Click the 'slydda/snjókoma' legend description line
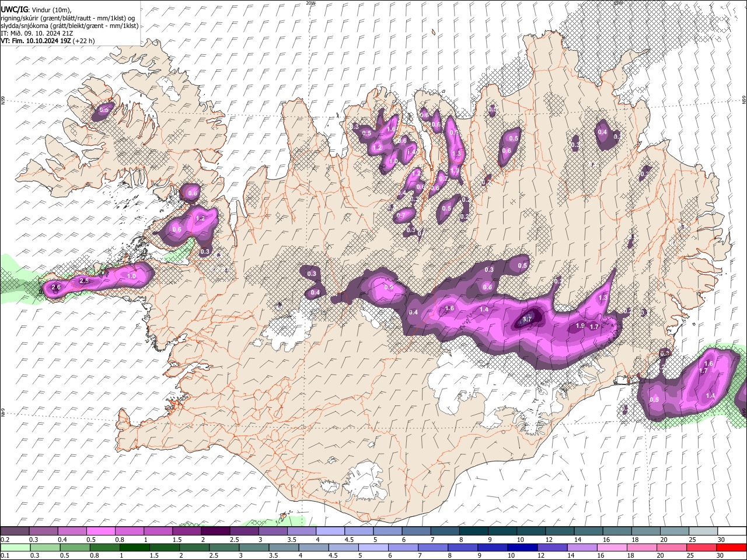This screenshot has width=747, height=560. (x=70, y=25)
